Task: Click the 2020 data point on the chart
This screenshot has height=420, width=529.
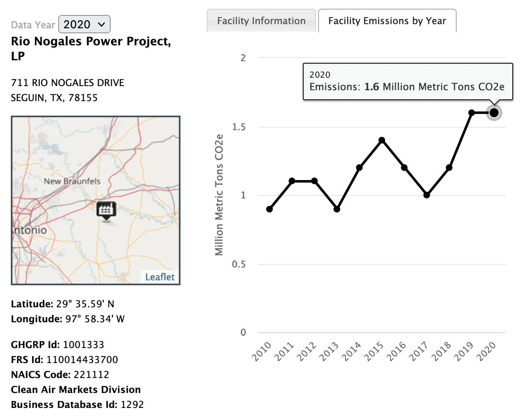Action: pos(494,113)
